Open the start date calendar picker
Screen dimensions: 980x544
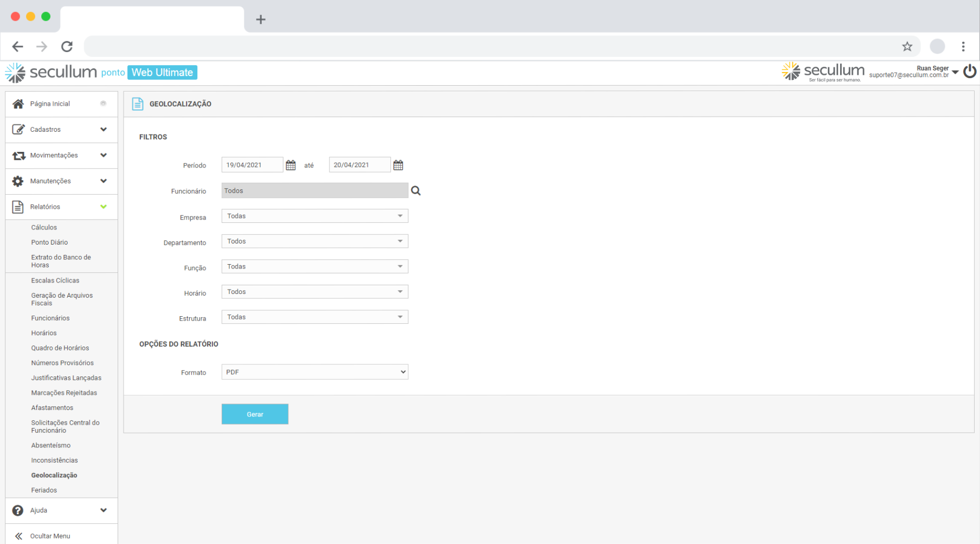[291, 165]
